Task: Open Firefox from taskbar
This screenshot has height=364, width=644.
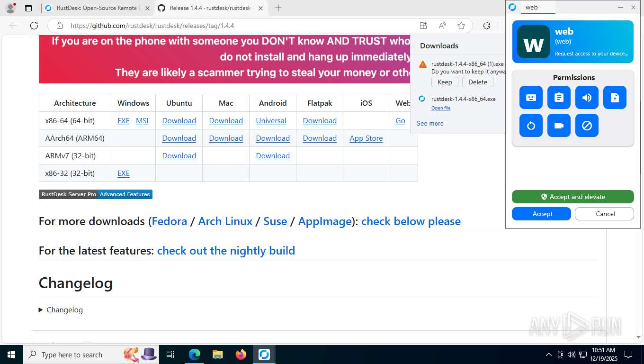Action: click(241, 355)
